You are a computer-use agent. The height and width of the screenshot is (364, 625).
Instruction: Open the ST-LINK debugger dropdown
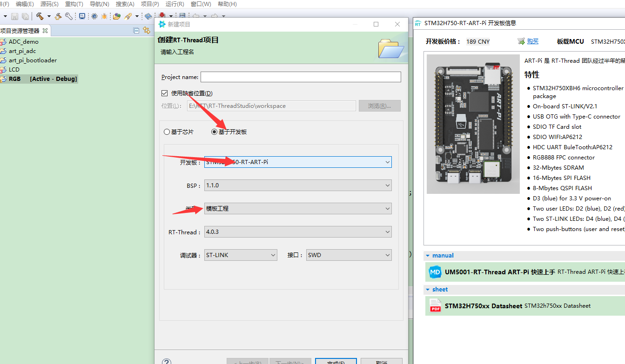241,255
